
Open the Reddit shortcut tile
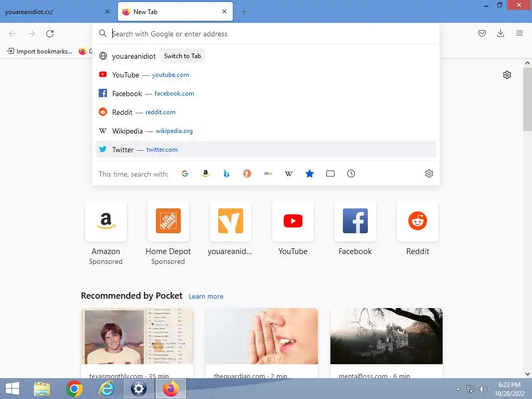[x=418, y=221]
